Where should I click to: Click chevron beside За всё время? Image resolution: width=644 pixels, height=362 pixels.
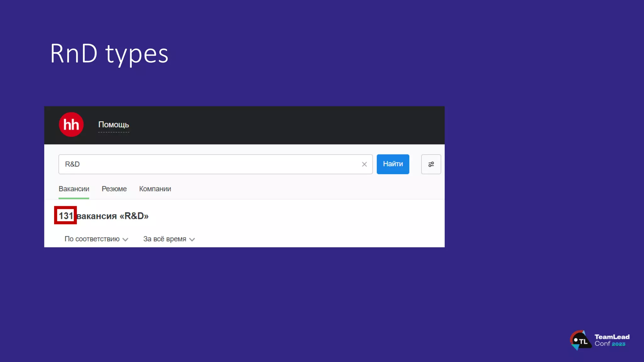(x=192, y=239)
